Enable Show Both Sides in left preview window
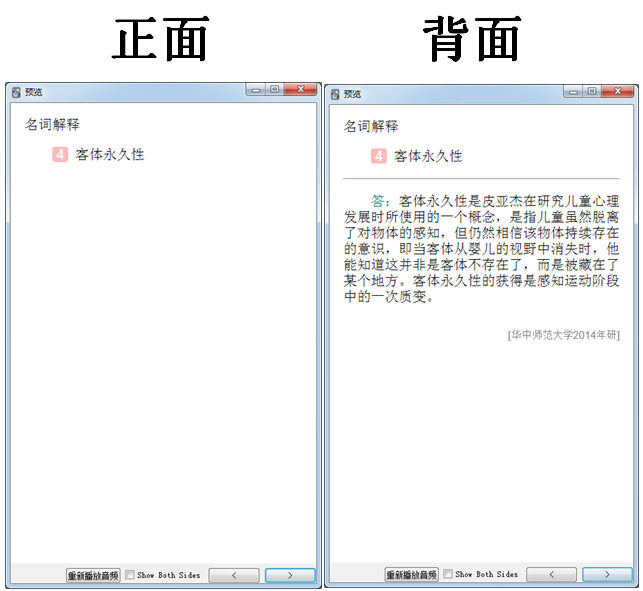The width and height of the screenshot is (643, 591). [x=130, y=575]
